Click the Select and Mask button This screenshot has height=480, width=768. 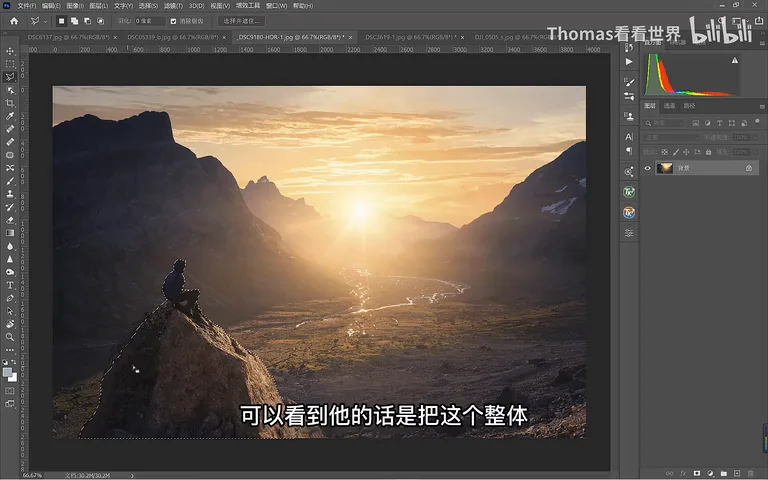[x=241, y=21]
